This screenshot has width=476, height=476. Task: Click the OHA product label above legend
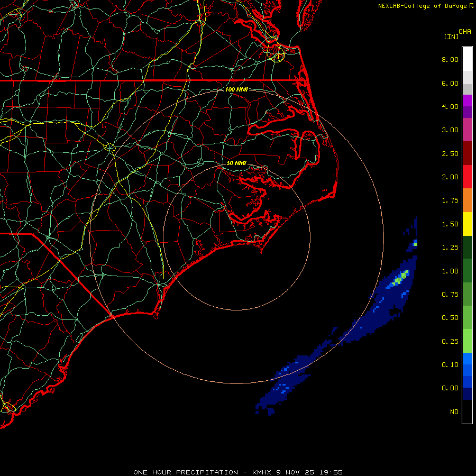coord(465,32)
